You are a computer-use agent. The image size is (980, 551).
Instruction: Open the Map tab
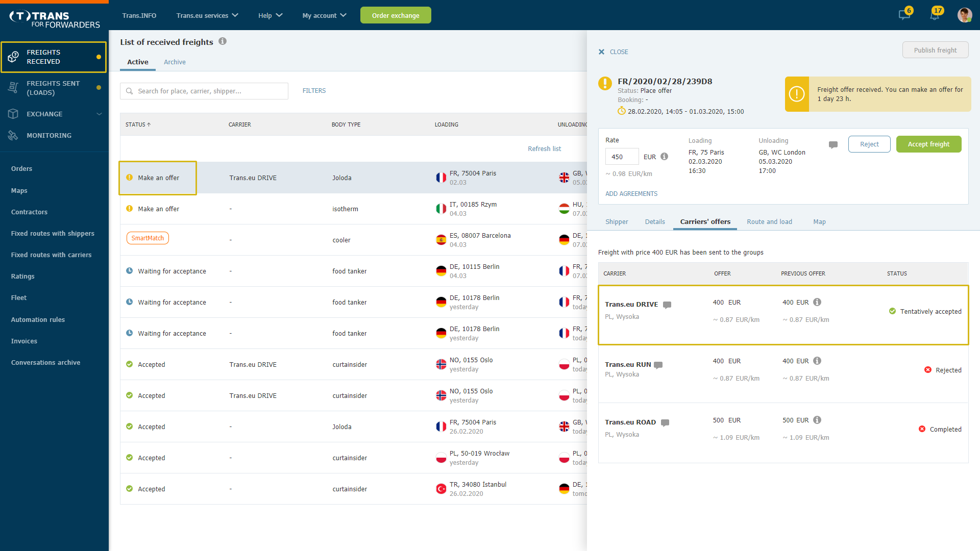819,221
